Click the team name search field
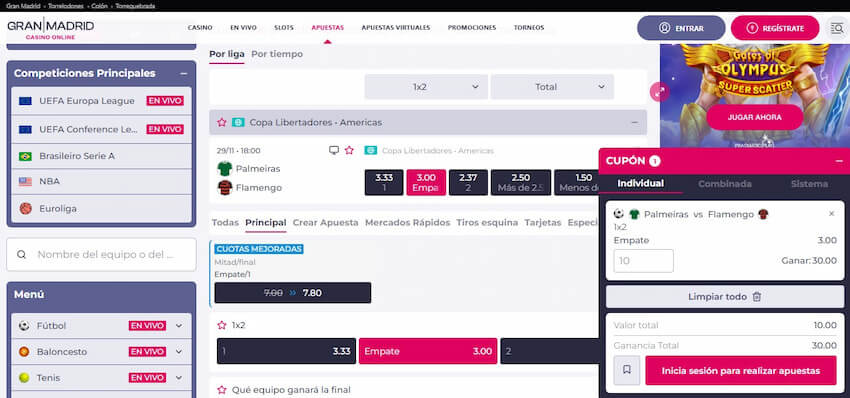The width and height of the screenshot is (850, 398). (101, 255)
